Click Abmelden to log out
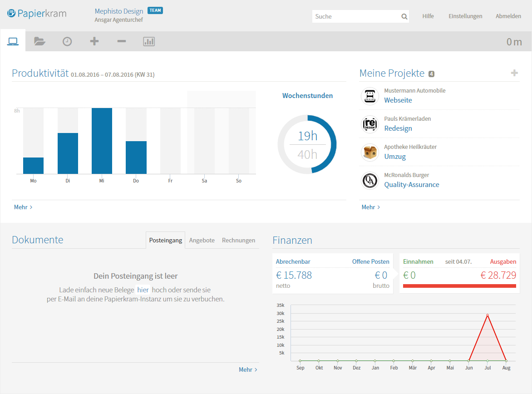Screen dimensions: 532x394 click(508, 16)
